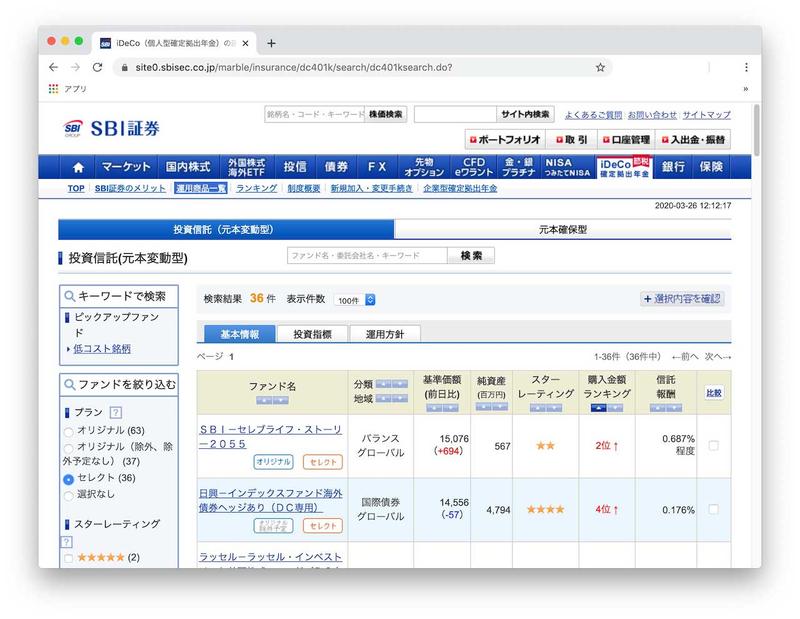Sort 基準価額 ascending arrow
The height and width of the screenshot is (619, 800).
point(434,408)
